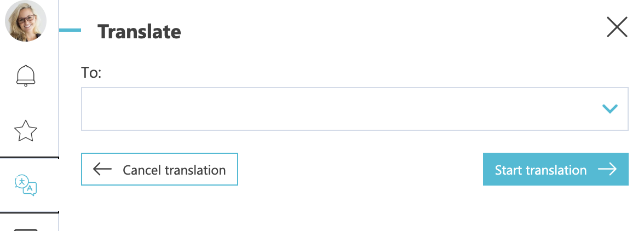The height and width of the screenshot is (231, 644).
Task: Select the Start translation button label
Action: click(540, 170)
